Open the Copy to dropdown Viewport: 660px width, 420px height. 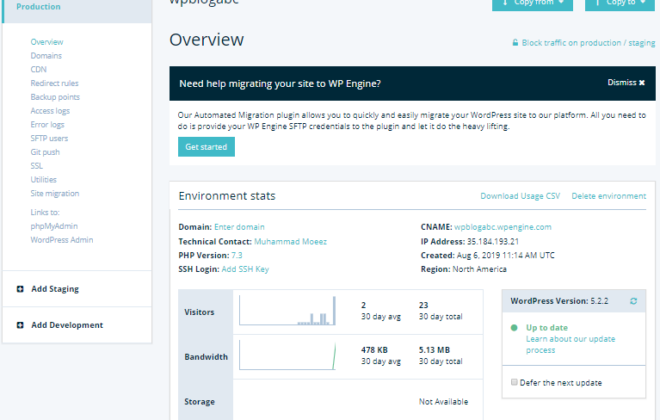pyautogui.click(x=620, y=3)
